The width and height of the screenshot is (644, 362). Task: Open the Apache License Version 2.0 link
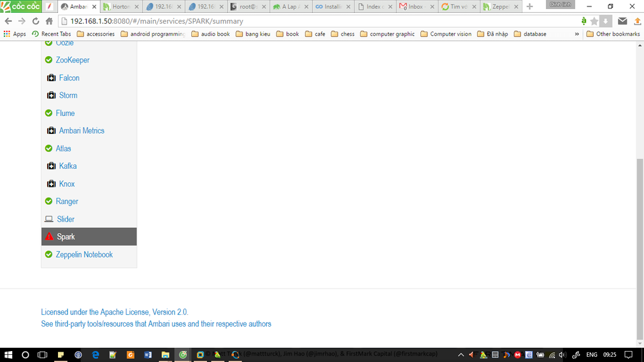[x=115, y=312]
